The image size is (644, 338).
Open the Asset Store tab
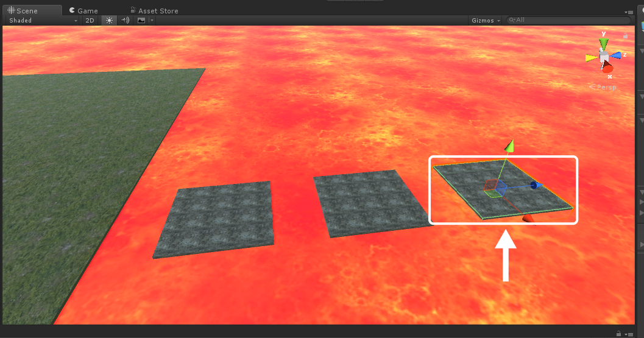(x=154, y=11)
